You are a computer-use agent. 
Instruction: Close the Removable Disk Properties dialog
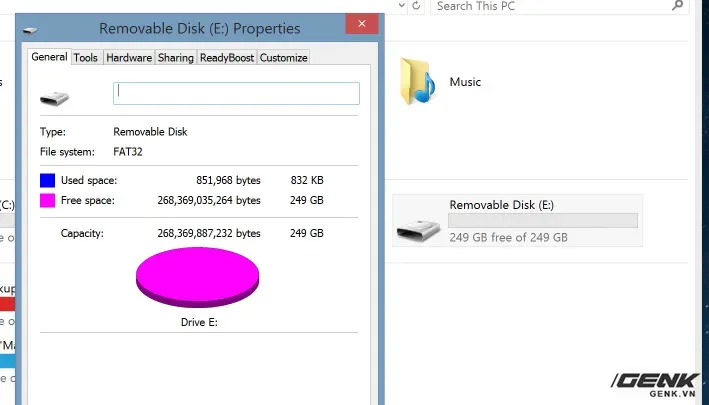tap(362, 24)
